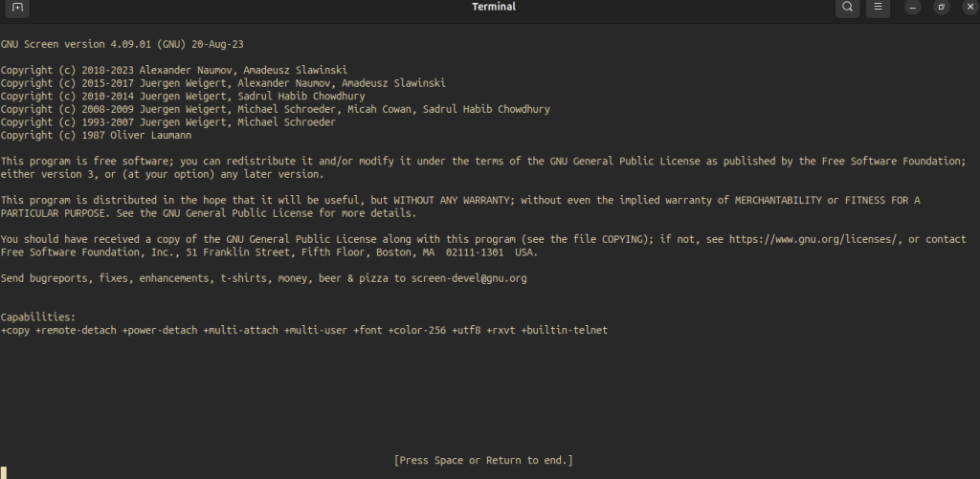980x479 pixels.
Task: Open the hamburger main menu
Action: pyautogui.click(x=879, y=7)
